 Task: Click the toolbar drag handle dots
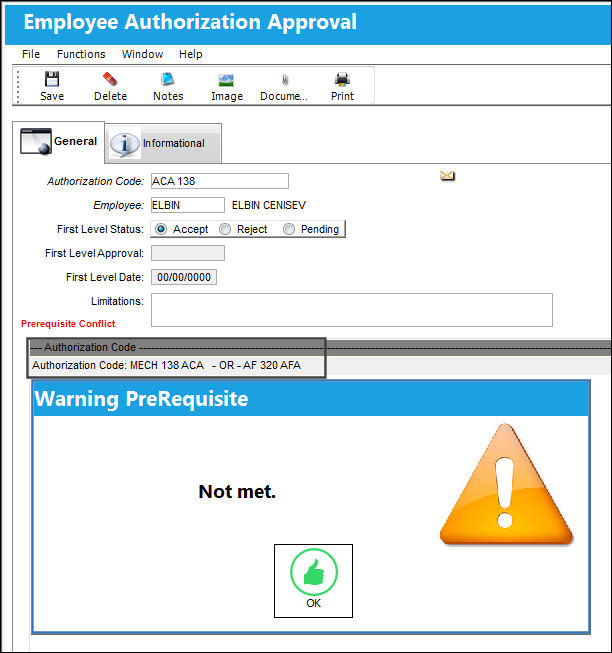click(x=17, y=86)
